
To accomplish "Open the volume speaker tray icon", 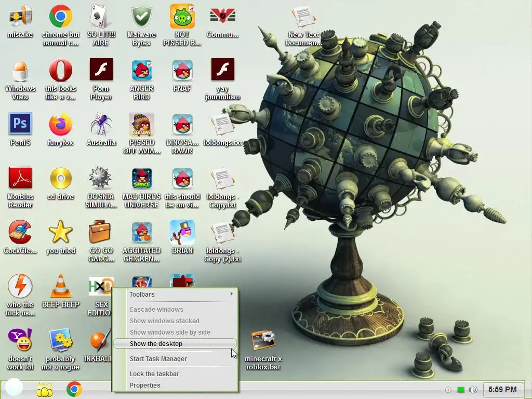I will [x=473, y=390].
